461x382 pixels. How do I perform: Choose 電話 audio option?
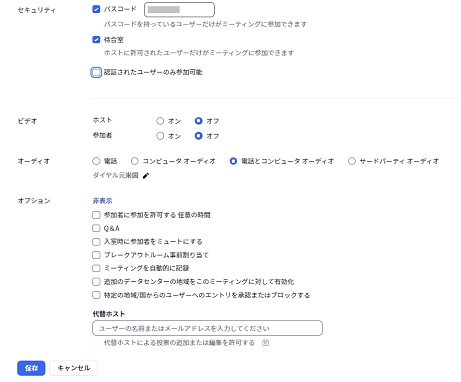[x=96, y=161]
